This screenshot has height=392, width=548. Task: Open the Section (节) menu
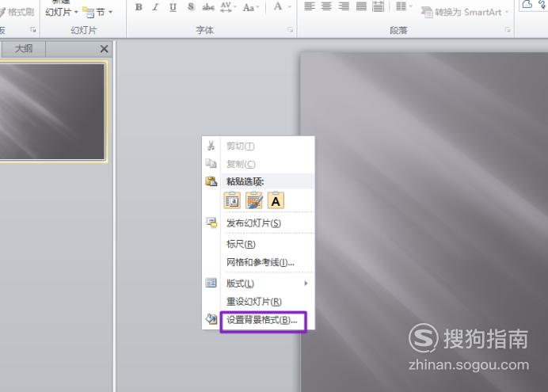coord(98,12)
